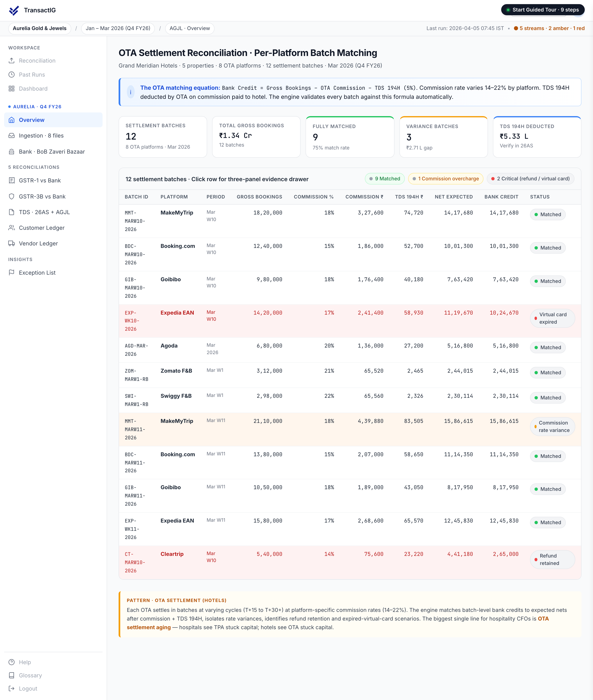Click the Past Runs clock icon
This screenshot has width=593, height=700.
click(12, 75)
